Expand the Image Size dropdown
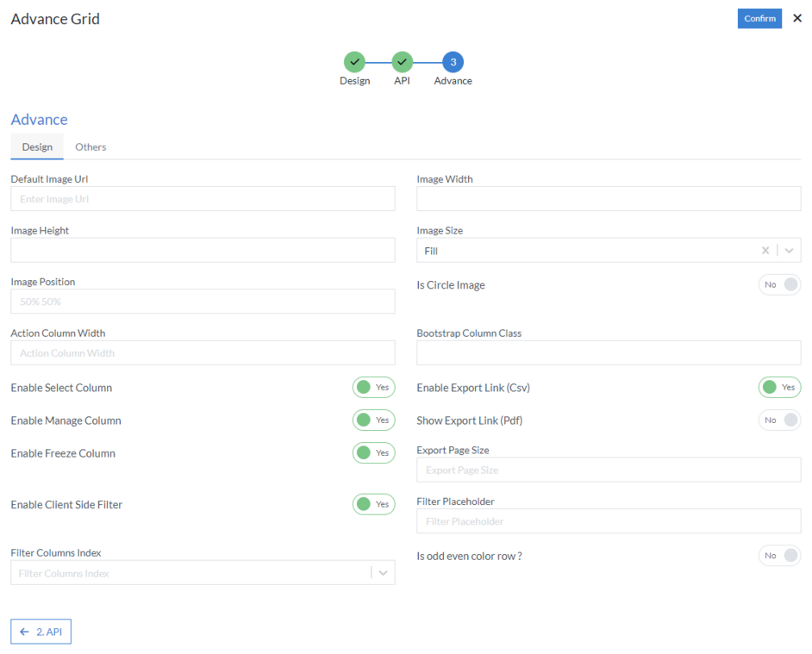This screenshot has height=654, width=812. 789,251
